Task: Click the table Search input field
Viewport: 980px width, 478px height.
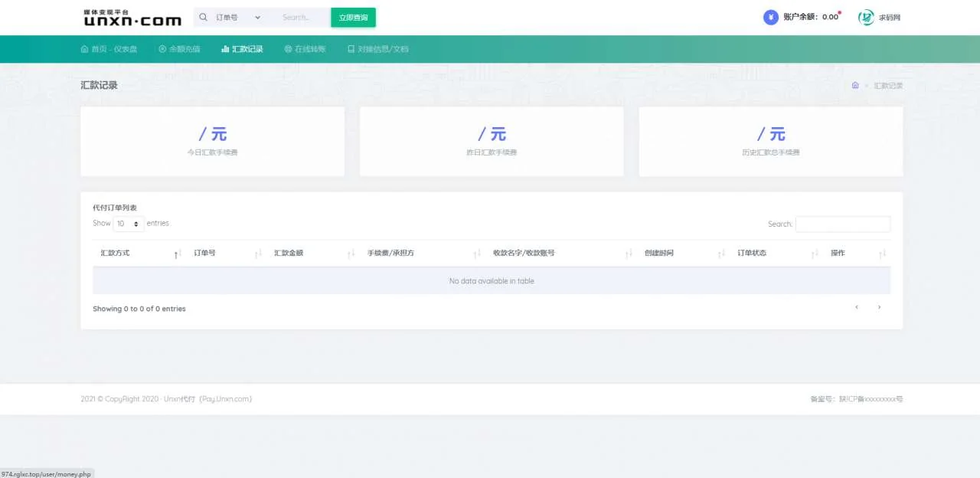Action: (x=842, y=224)
